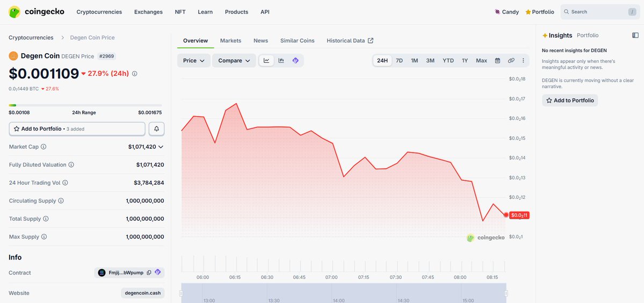Open the Exchanges nav menu

coord(148,12)
